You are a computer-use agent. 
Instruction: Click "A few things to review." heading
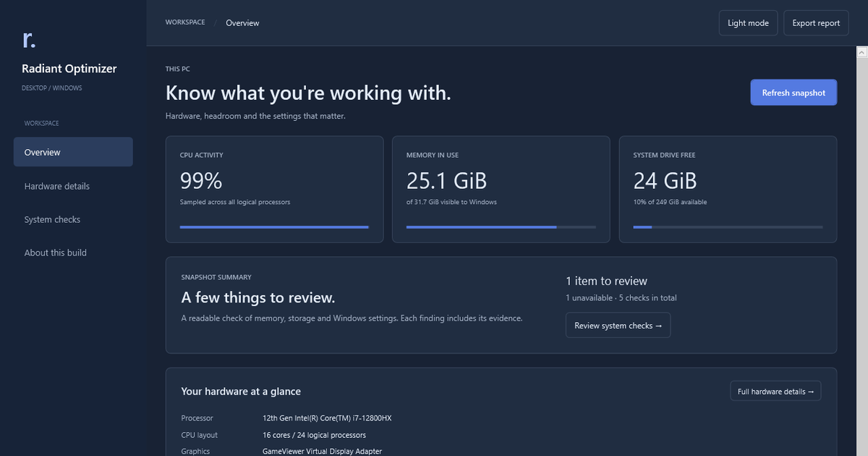pyautogui.click(x=258, y=297)
